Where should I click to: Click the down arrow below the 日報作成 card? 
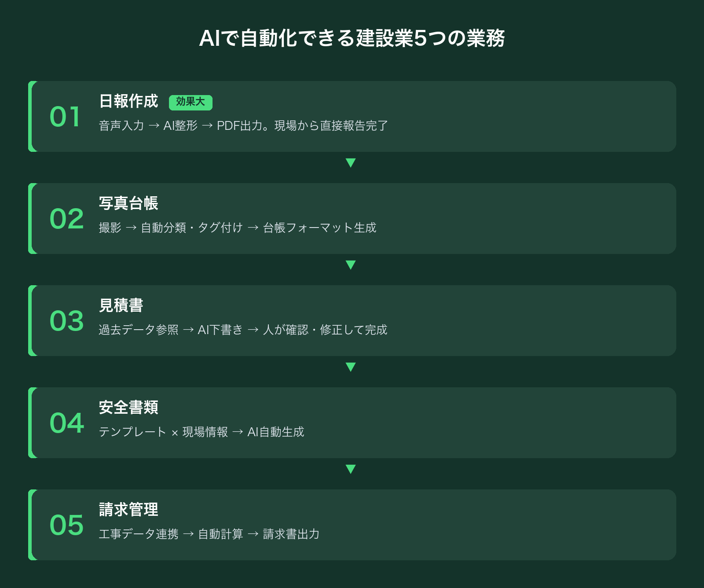click(351, 163)
